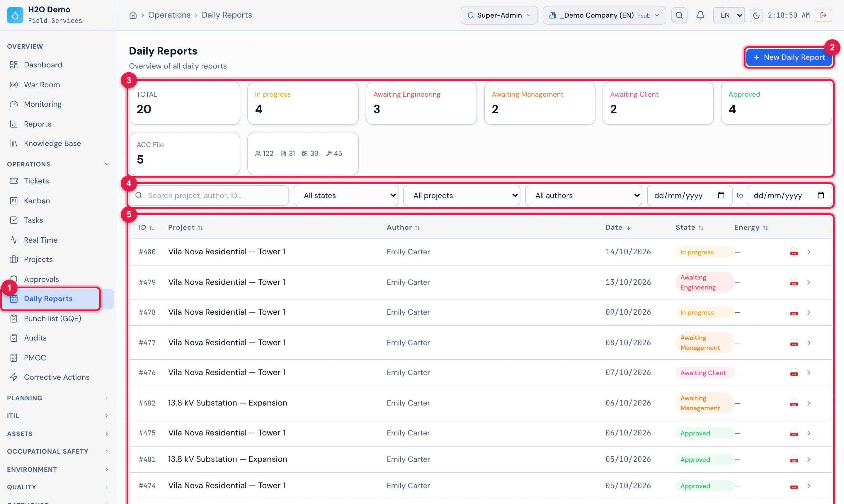Download PDF for report #476

tap(794, 372)
